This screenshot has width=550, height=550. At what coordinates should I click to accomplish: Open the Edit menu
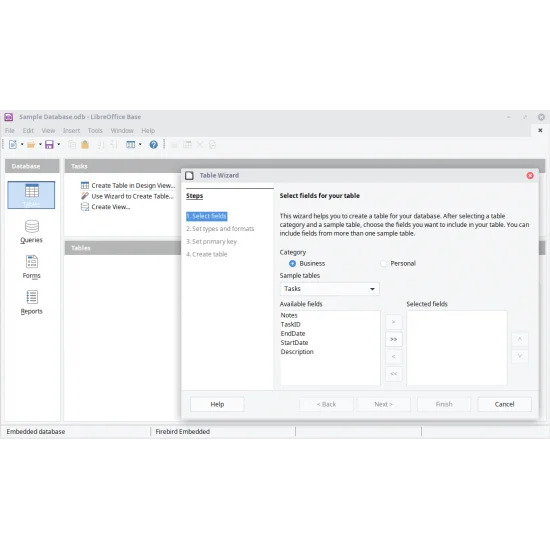[28, 130]
